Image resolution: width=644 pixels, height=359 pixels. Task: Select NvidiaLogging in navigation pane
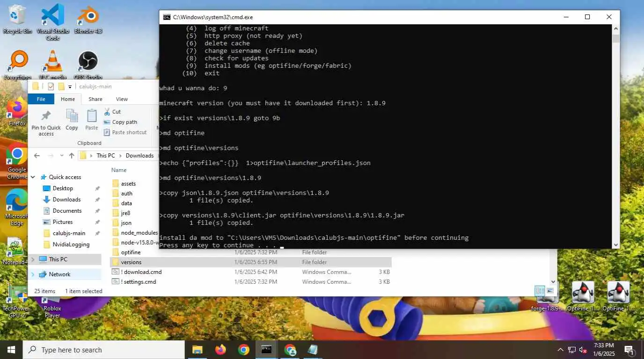(x=71, y=244)
